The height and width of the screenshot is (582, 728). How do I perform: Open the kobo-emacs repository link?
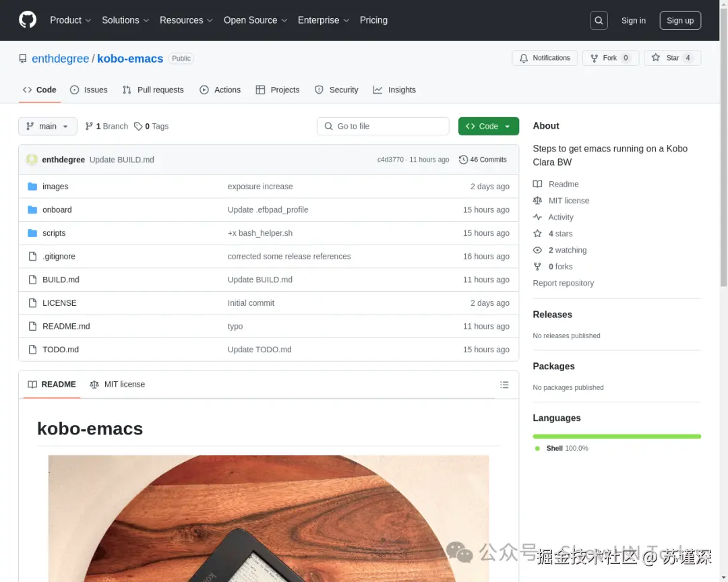tap(130, 59)
